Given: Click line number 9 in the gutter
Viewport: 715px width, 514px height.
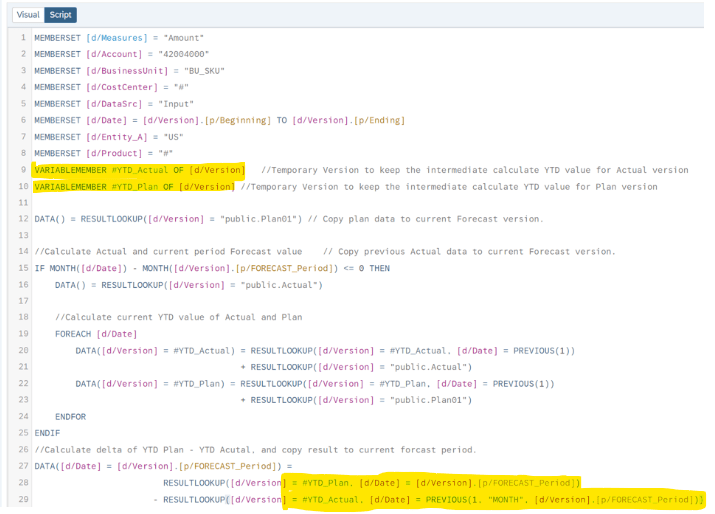Looking at the screenshot, I should click(x=24, y=170).
